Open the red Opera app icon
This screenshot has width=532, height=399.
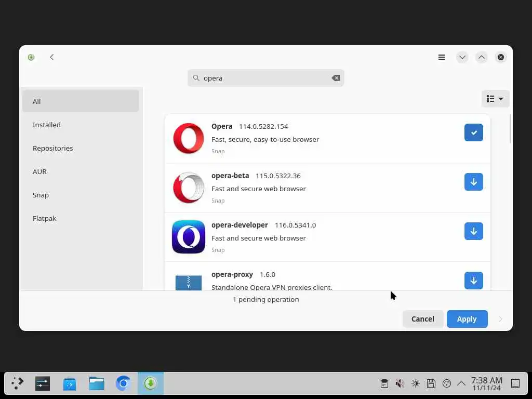tap(188, 138)
